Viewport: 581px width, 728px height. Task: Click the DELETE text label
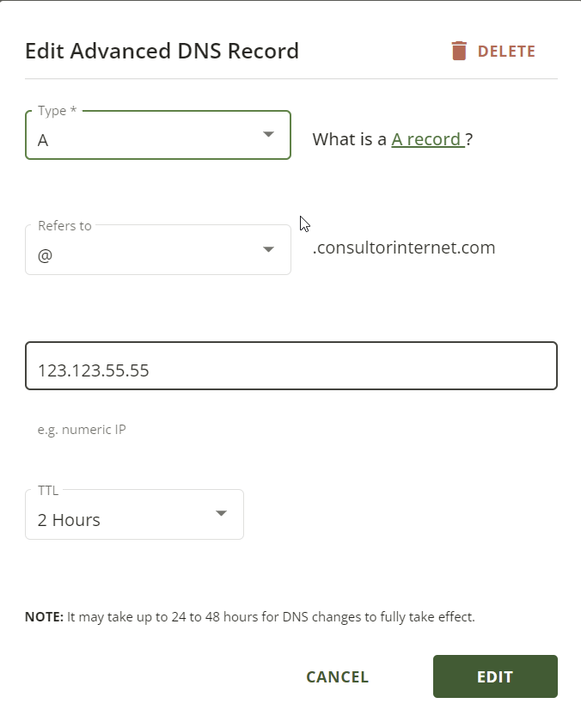(507, 51)
